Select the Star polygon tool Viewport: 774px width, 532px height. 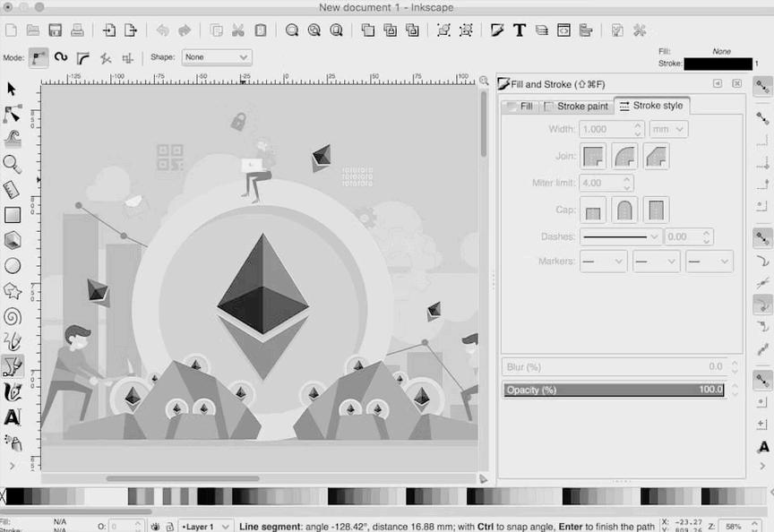pos(13,291)
